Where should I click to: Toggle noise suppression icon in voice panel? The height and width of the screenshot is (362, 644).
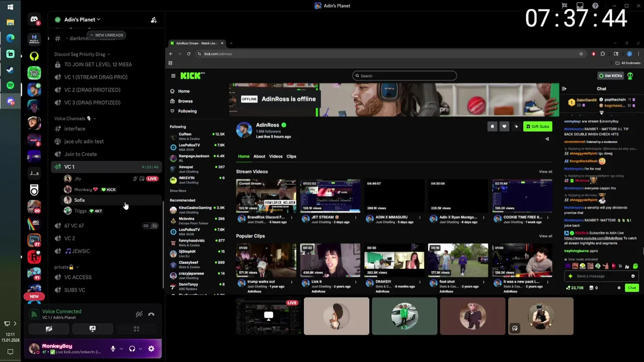click(139, 314)
